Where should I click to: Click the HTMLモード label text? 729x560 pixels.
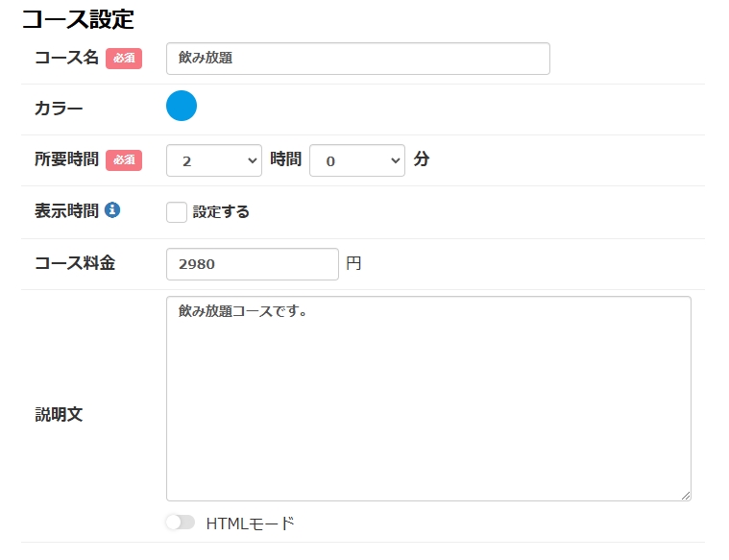coord(250,523)
